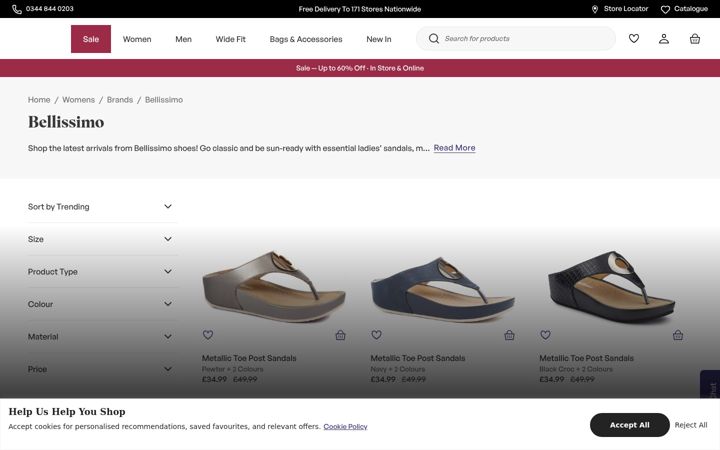This screenshot has width=720, height=450.
Task: Click Read More in the Bellissimo description
Action: (454, 148)
